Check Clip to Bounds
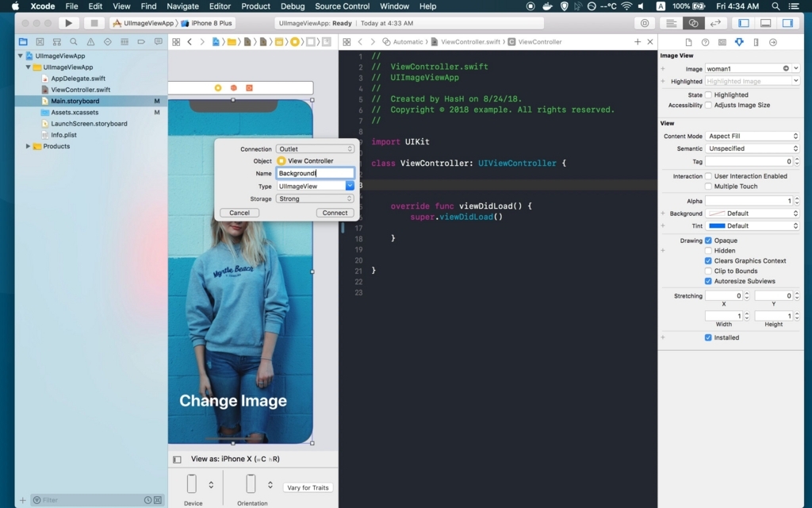Screen dimensions: 812x508 [708, 271]
